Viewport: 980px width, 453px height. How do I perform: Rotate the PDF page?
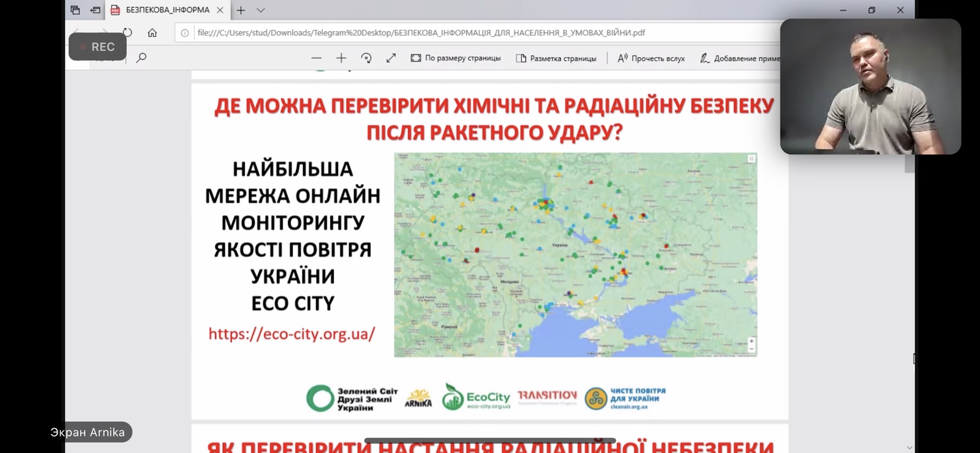coord(366,58)
